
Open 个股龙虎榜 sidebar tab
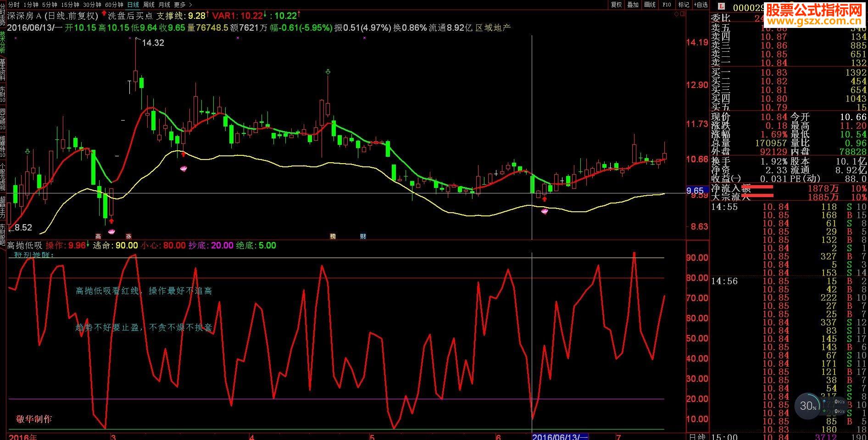pos(3,176)
